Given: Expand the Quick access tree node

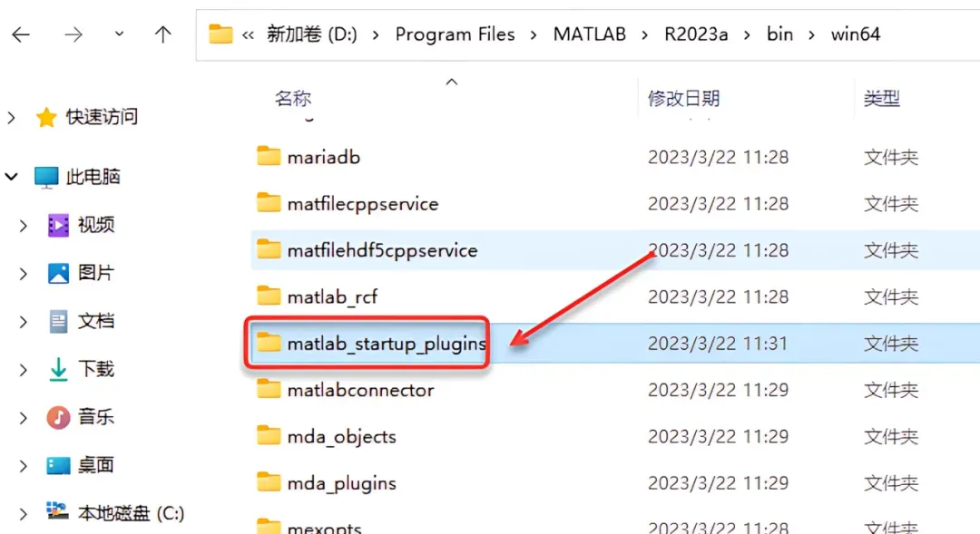Looking at the screenshot, I should pyautogui.click(x=11, y=117).
